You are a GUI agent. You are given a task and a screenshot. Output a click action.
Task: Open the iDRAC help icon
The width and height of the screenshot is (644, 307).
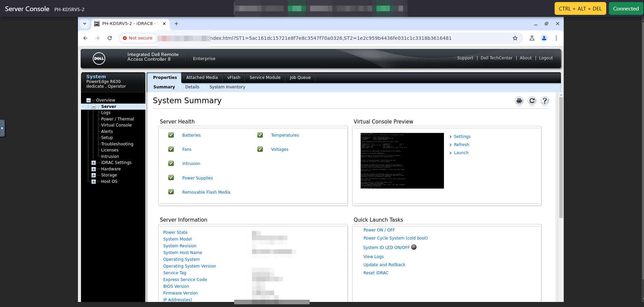pos(545,101)
